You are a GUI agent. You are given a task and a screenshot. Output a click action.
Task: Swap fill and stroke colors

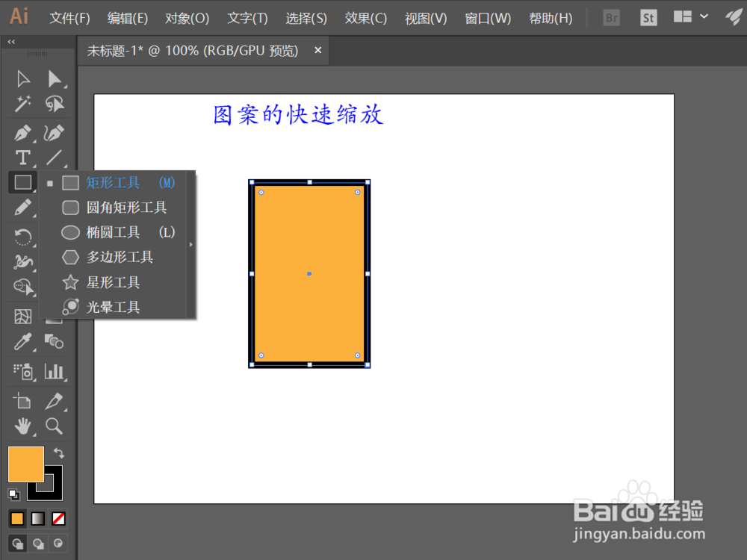(58, 452)
